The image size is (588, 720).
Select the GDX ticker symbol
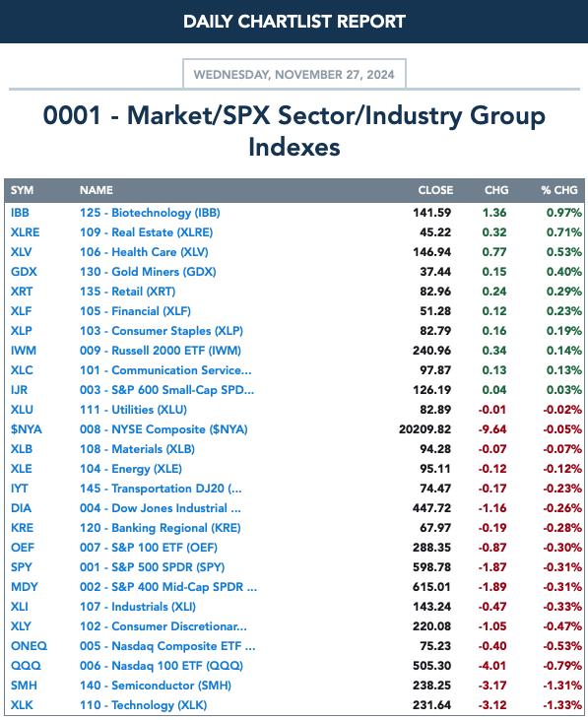tap(24, 272)
